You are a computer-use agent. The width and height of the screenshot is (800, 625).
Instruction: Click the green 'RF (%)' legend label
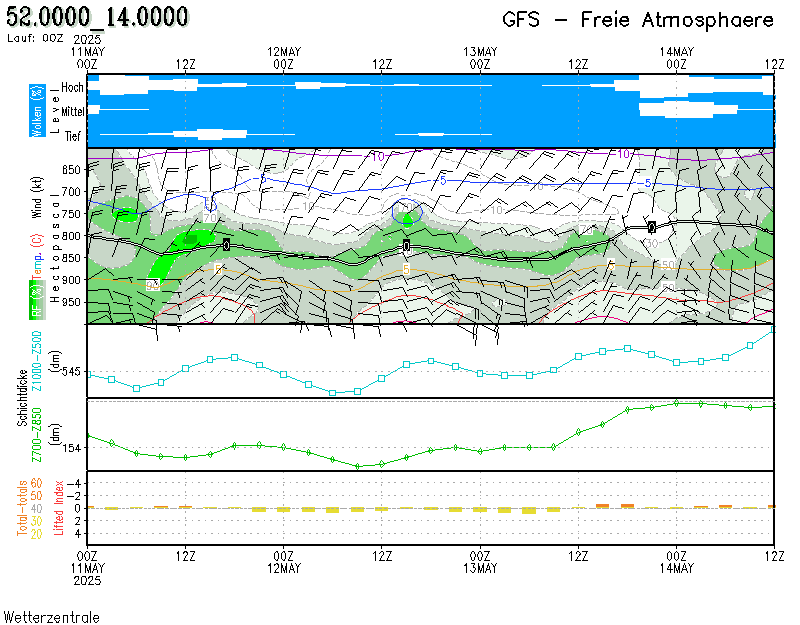point(37,299)
